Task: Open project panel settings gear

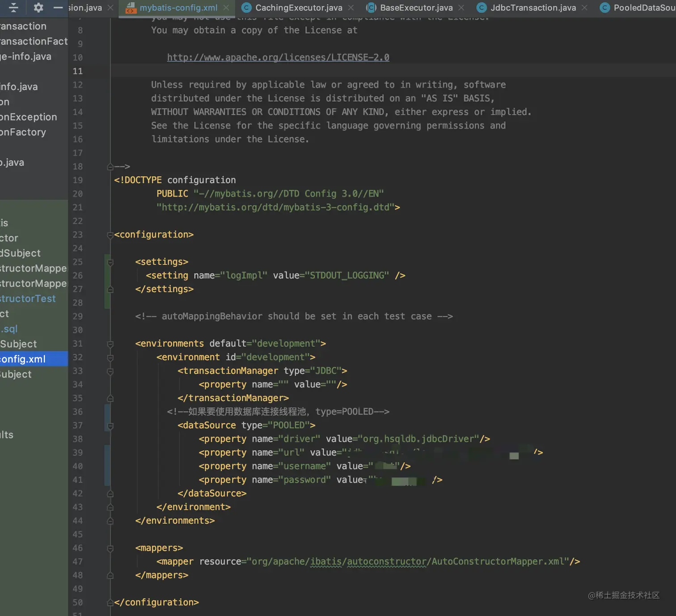Action: (38, 8)
